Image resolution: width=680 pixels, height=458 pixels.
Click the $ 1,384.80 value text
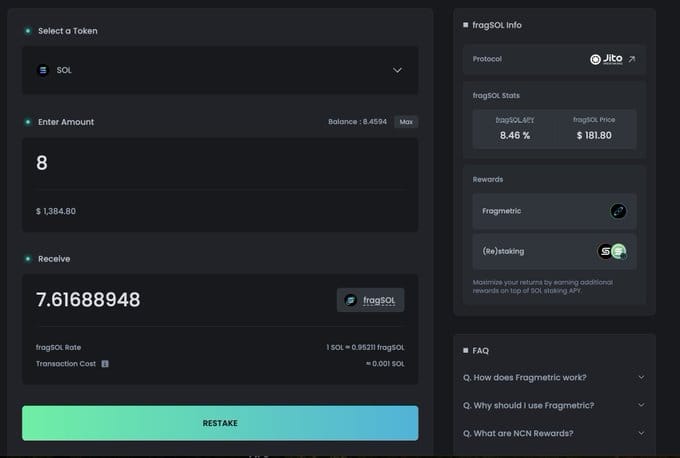(x=56, y=211)
